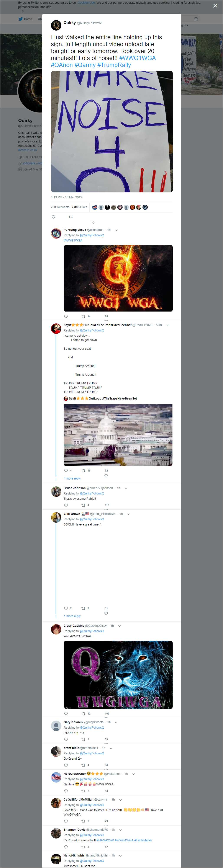The image size is (223, 868).
Task: Like Quirky's main tweet with the heart
Action: click(93, 222)
